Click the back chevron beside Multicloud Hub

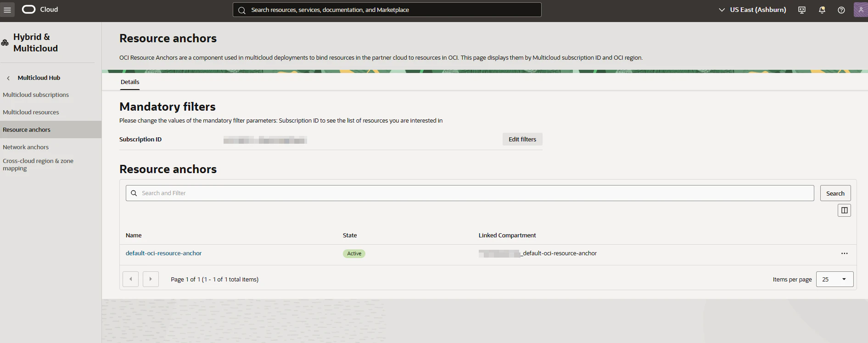click(8, 78)
